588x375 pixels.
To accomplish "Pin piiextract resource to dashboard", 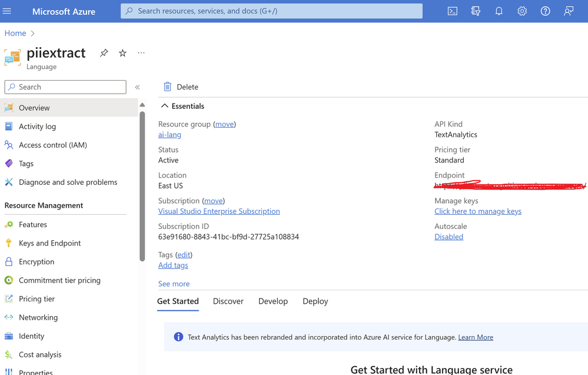I will click(x=104, y=53).
